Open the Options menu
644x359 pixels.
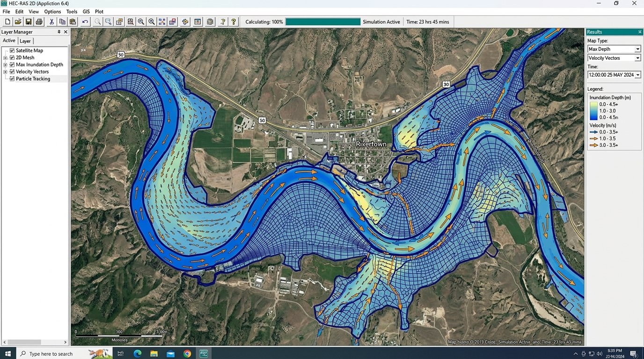[52, 11]
